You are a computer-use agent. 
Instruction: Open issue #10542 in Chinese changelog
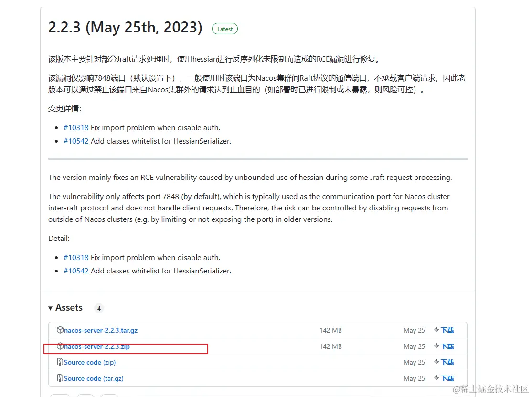[76, 141]
